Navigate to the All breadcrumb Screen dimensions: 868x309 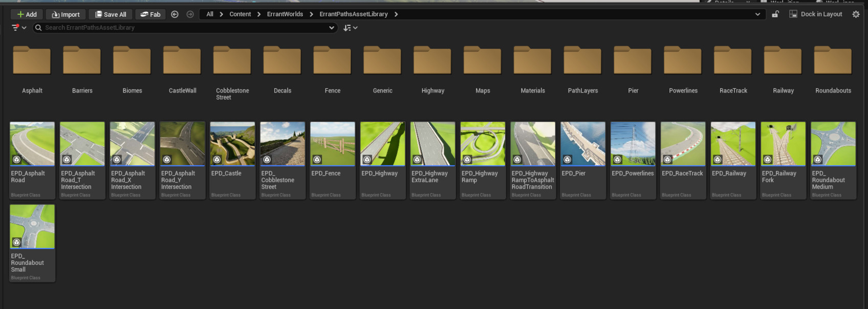tap(210, 14)
